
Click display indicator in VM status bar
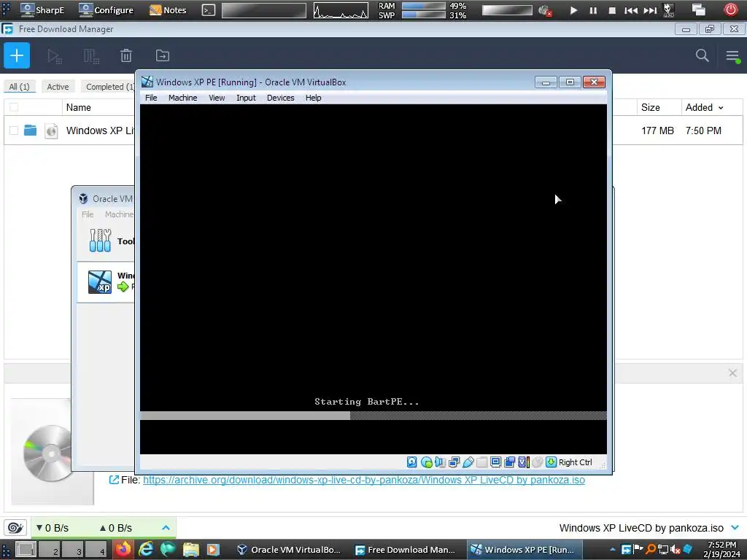[495, 462]
